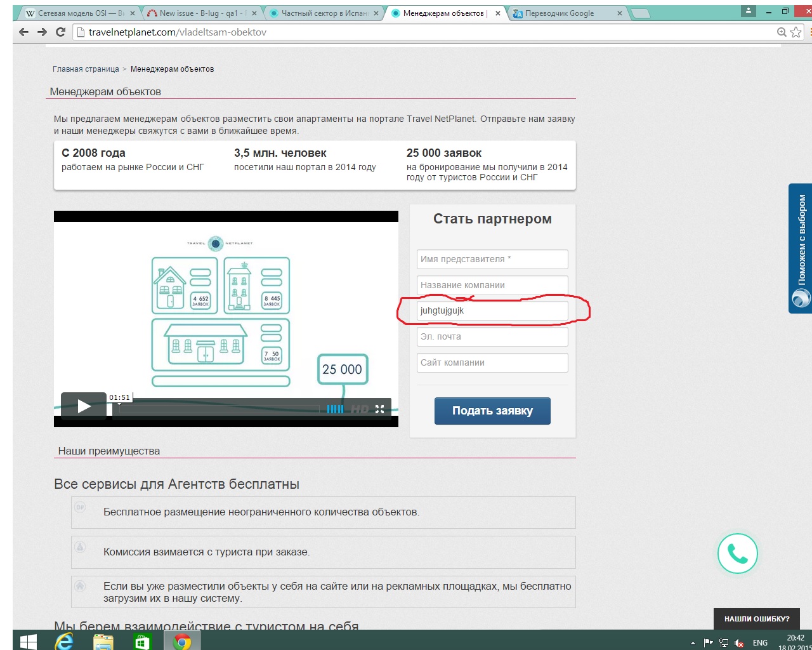Screen dimensions: 812x650
Task: Open the Windows Start menu
Action: (29, 641)
